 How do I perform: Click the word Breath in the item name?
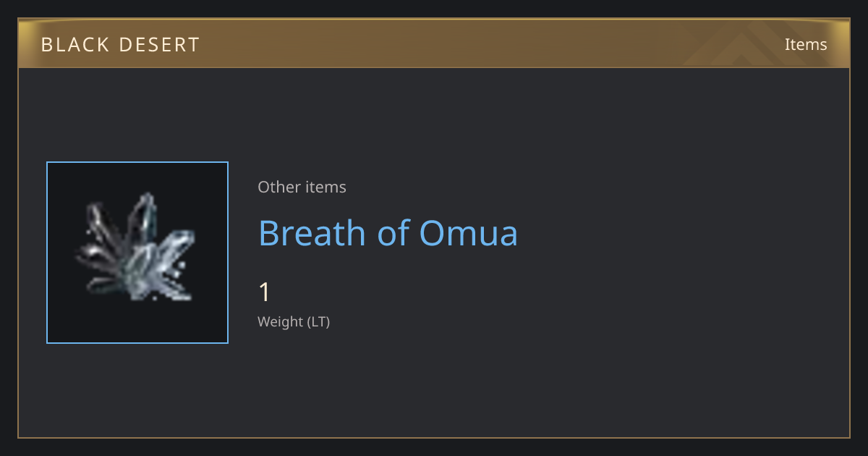pos(312,233)
